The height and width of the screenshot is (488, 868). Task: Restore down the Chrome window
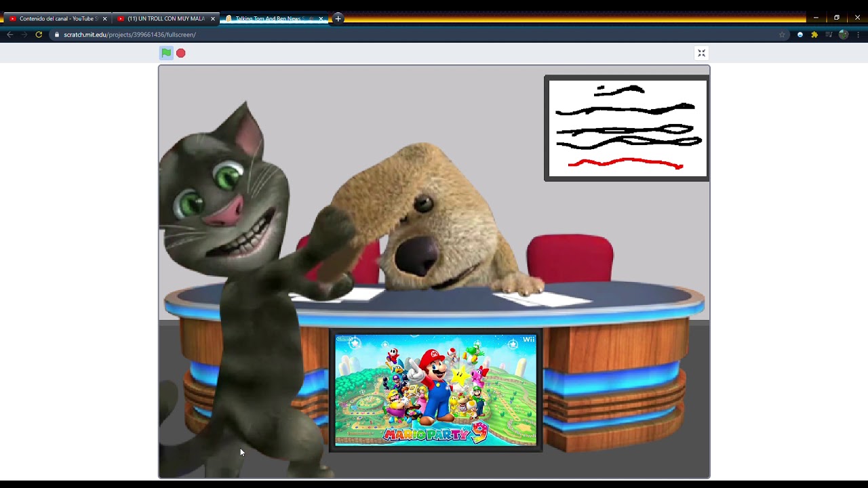pos(837,18)
